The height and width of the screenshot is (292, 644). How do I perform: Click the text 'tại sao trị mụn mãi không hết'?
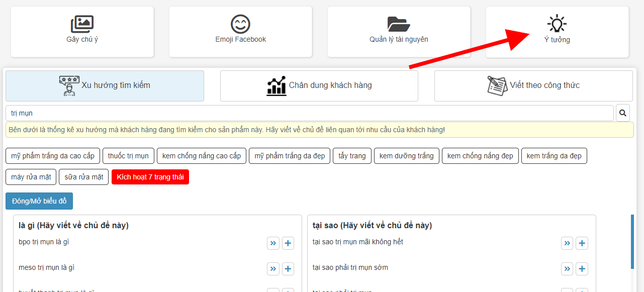coord(358,242)
